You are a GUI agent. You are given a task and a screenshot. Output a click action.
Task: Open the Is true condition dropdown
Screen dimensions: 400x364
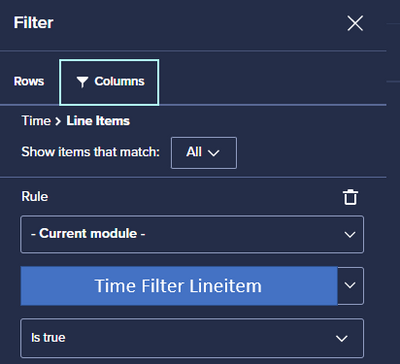coord(192,338)
